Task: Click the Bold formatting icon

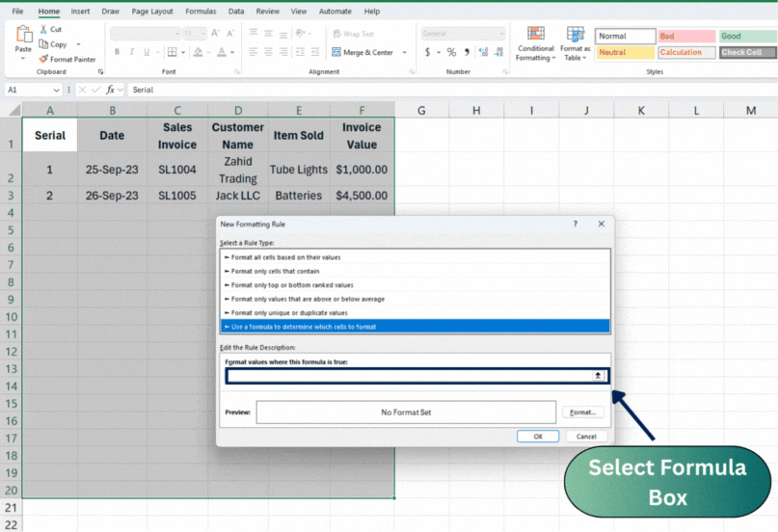Action: click(x=117, y=52)
